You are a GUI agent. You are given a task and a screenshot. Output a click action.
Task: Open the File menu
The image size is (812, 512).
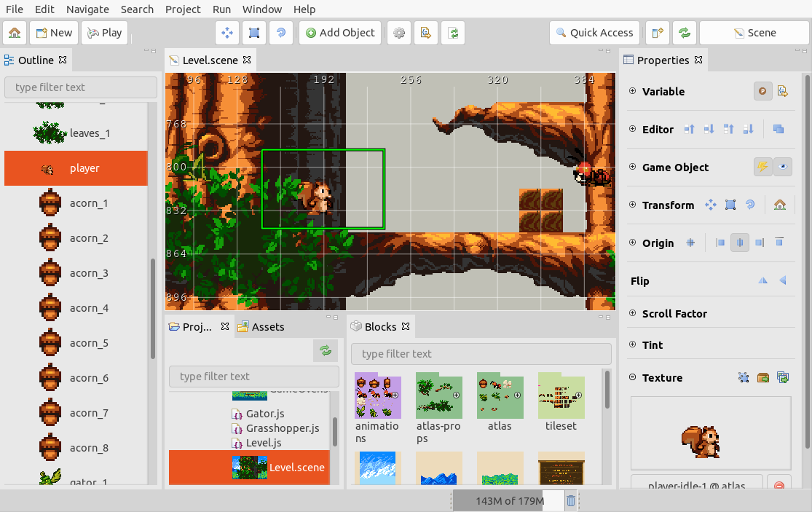tap(15, 9)
